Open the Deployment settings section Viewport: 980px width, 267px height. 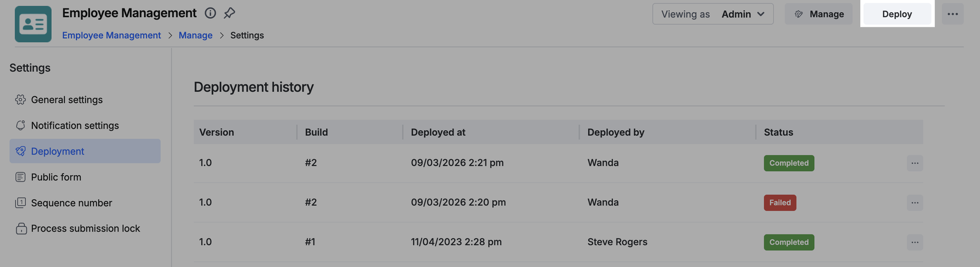(x=58, y=151)
